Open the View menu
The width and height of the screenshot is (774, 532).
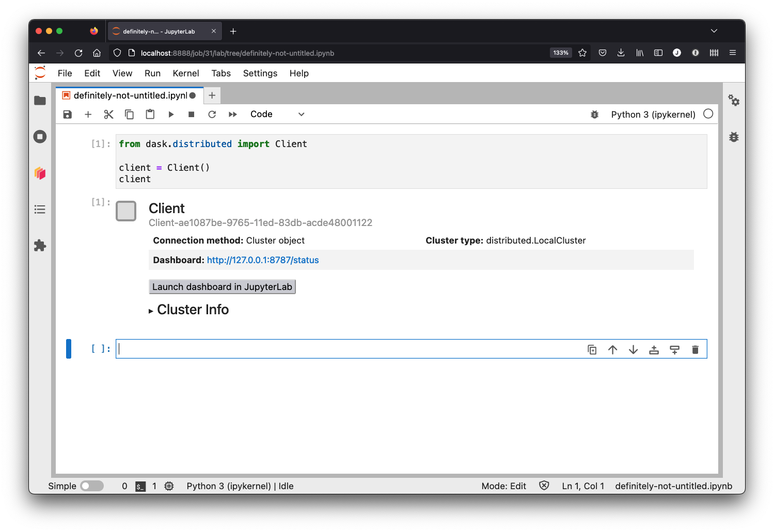pyautogui.click(x=122, y=73)
